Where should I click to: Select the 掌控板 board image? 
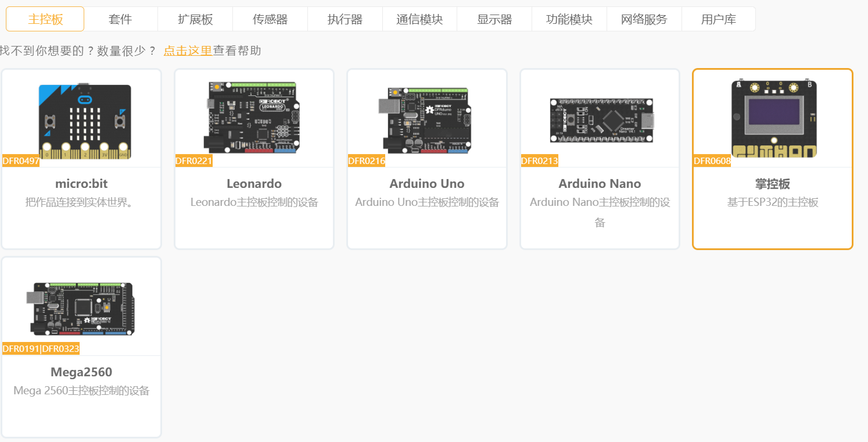[774, 119]
